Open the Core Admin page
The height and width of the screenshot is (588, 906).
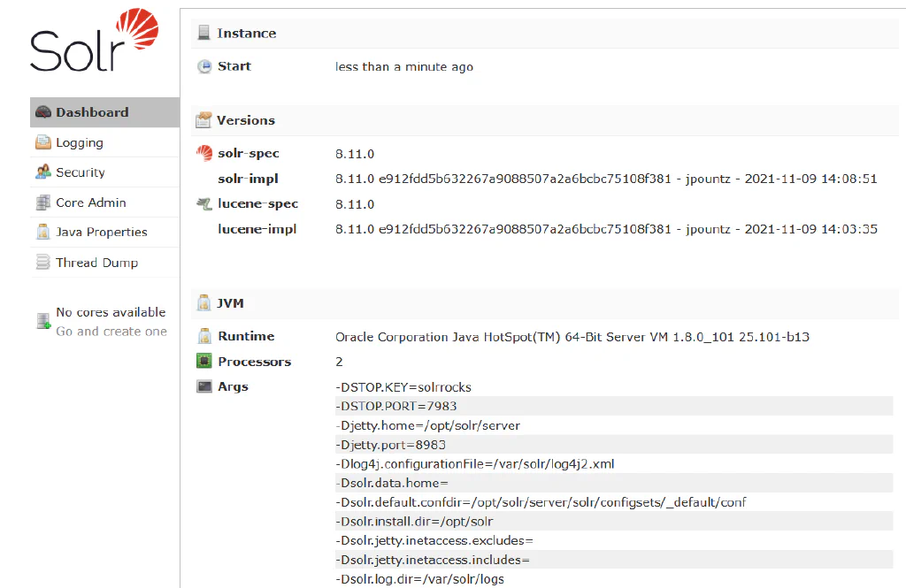(x=104, y=202)
